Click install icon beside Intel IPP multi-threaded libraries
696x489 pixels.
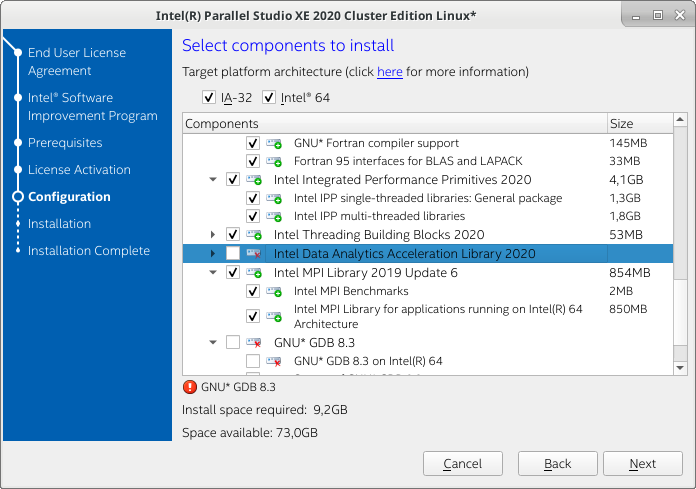coord(274,216)
